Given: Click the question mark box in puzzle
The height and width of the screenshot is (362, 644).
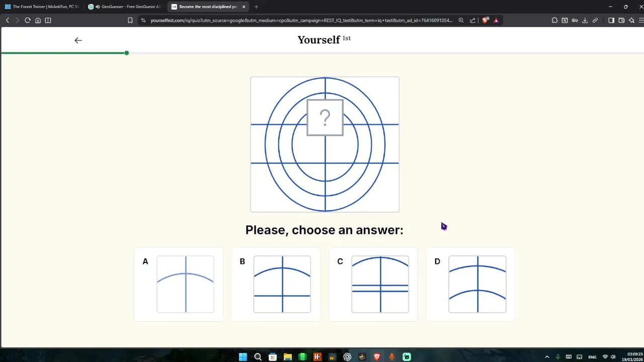Looking at the screenshot, I should point(325,118).
